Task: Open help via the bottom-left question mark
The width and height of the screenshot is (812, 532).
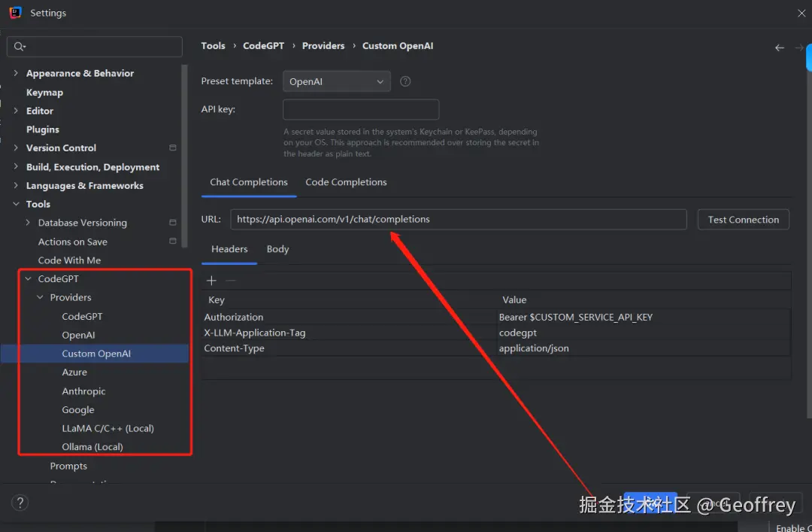Action: pos(20,503)
